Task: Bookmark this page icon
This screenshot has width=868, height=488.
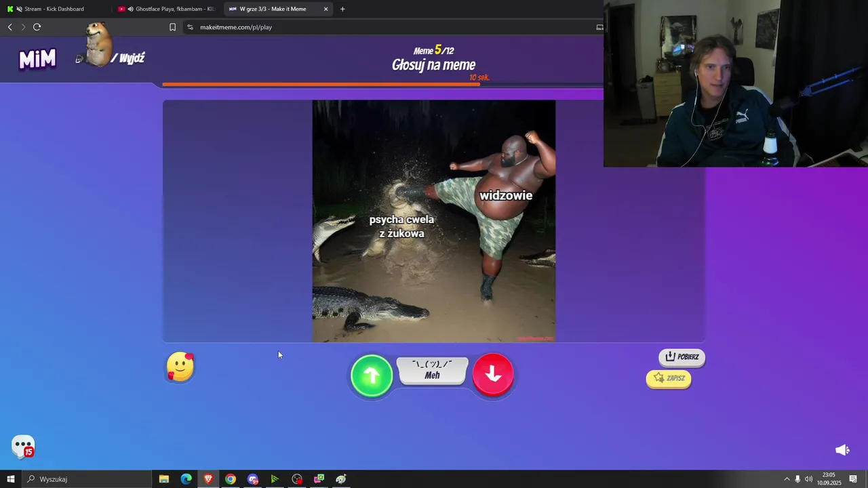Action: tap(172, 27)
